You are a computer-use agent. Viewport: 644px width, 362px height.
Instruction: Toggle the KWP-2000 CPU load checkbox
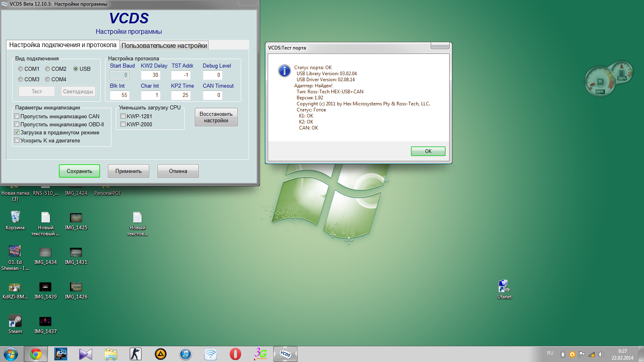tap(123, 125)
